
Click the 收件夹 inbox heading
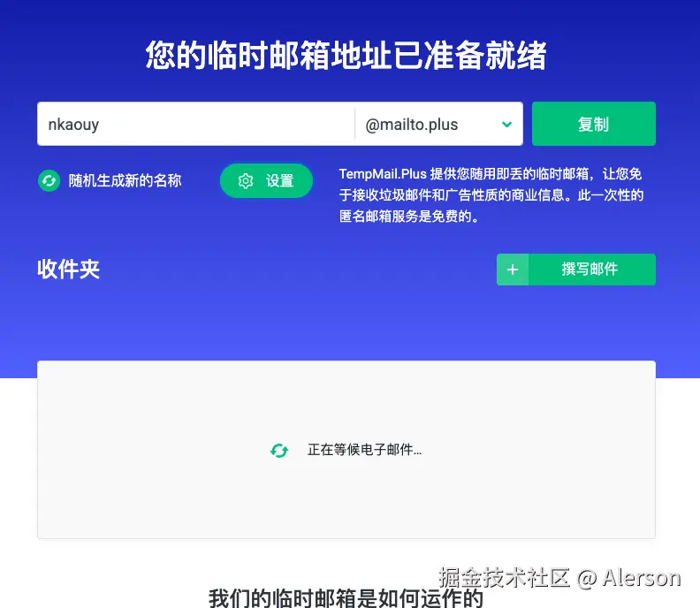pyautogui.click(x=68, y=270)
